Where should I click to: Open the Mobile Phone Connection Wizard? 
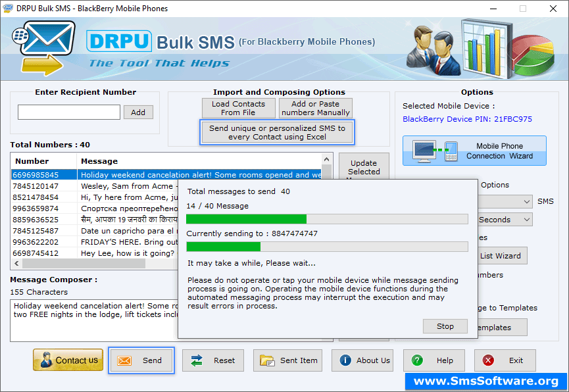point(474,151)
